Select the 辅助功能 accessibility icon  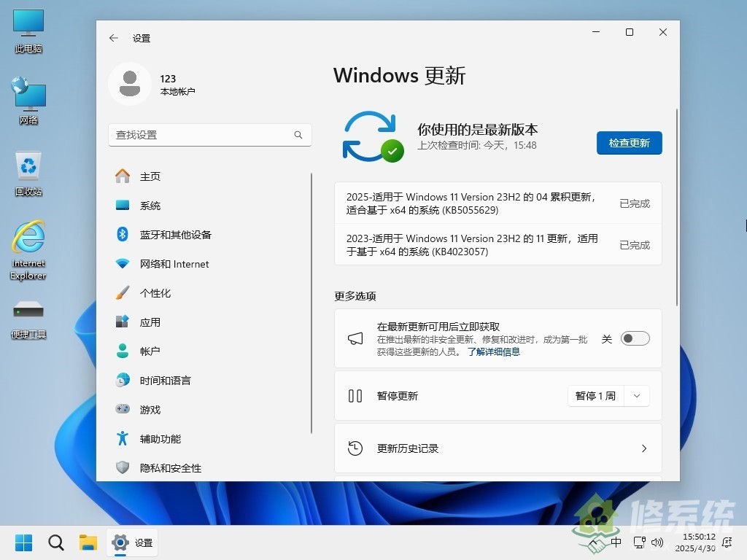124,438
